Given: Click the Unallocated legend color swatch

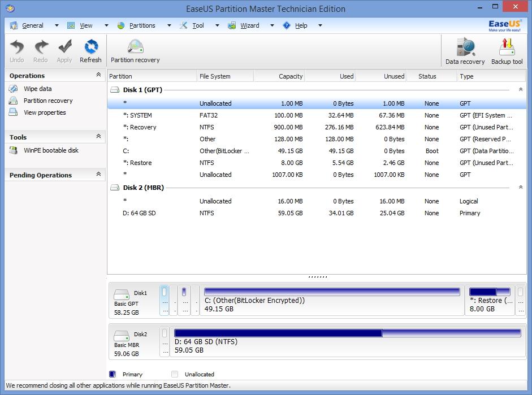Looking at the screenshot, I should pos(175,374).
